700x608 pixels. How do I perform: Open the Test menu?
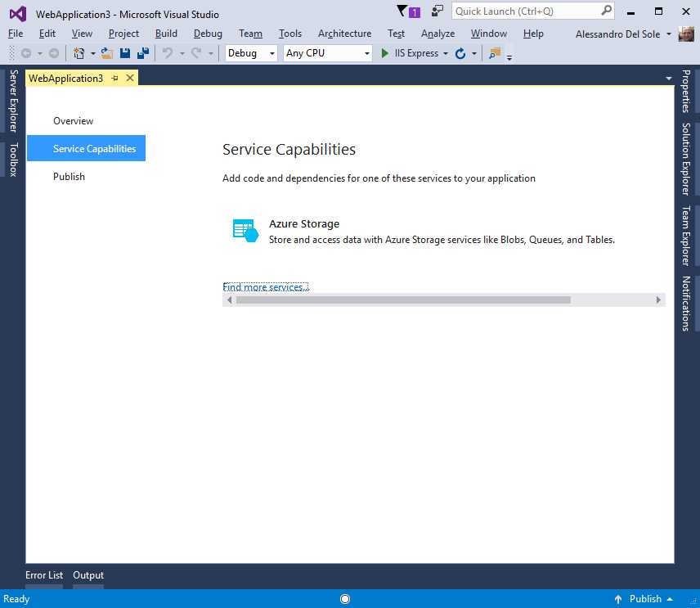tap(396, 34)
